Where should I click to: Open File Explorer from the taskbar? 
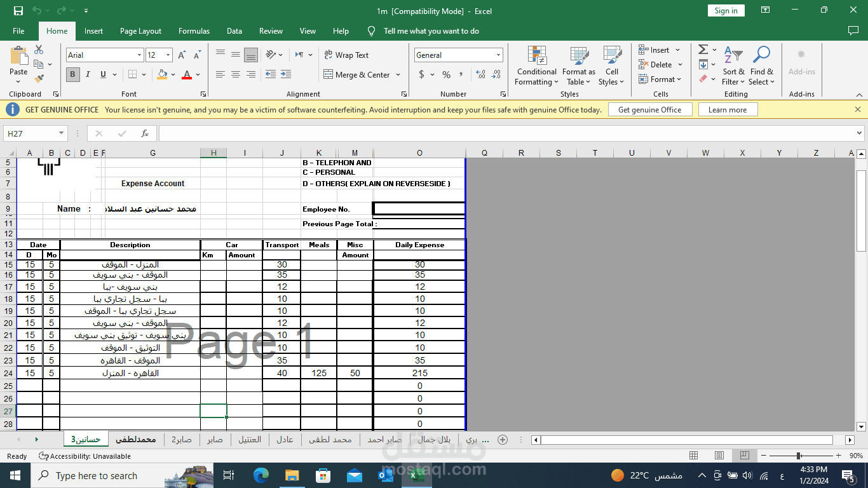click(292, 475)
